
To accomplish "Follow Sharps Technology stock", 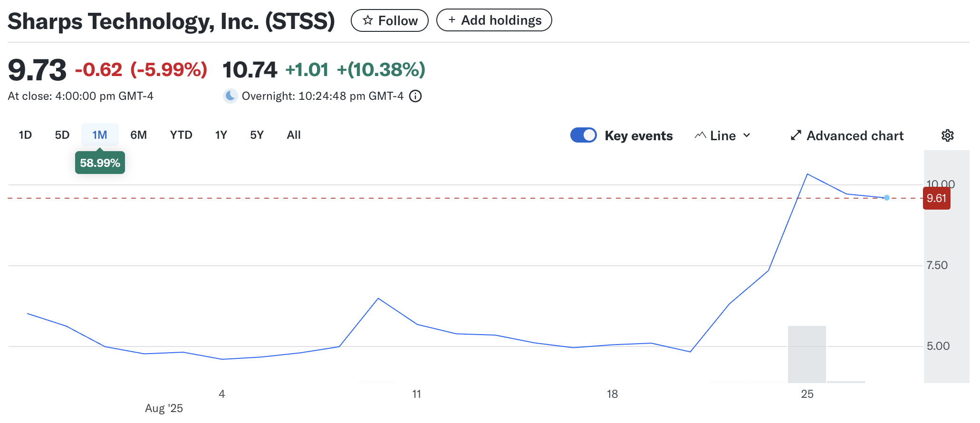I will (x=390, y=20).
